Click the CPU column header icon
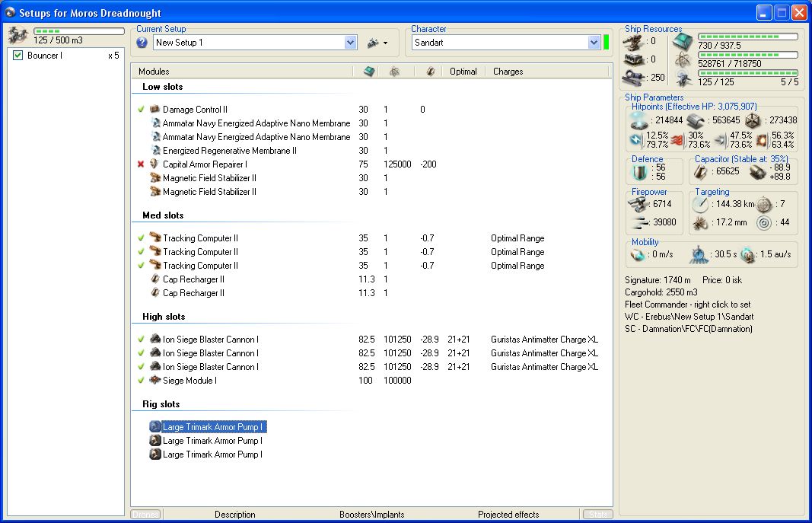The image size is (812, 523). click(369, 72)
